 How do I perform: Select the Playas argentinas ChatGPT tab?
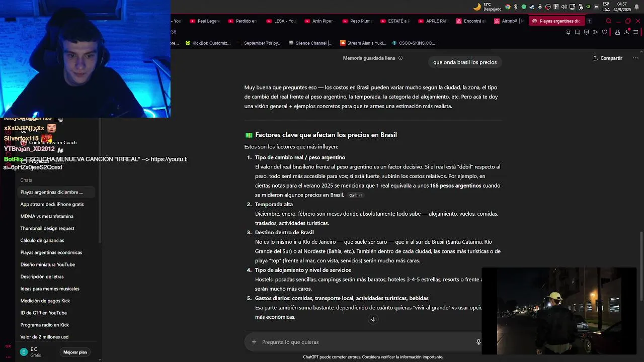[556, 21]
